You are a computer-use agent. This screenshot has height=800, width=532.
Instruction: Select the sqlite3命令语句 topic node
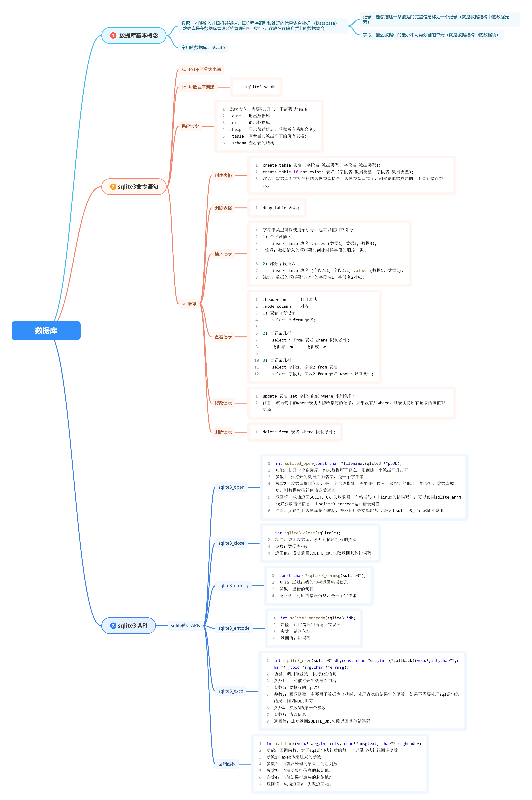134,187
